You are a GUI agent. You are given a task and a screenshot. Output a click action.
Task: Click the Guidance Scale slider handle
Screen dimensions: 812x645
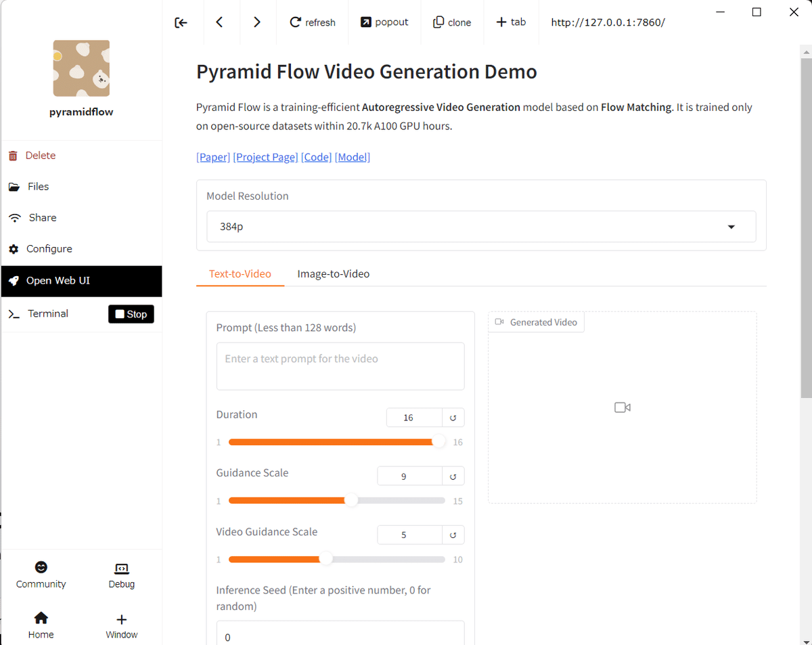coord(351,501)
